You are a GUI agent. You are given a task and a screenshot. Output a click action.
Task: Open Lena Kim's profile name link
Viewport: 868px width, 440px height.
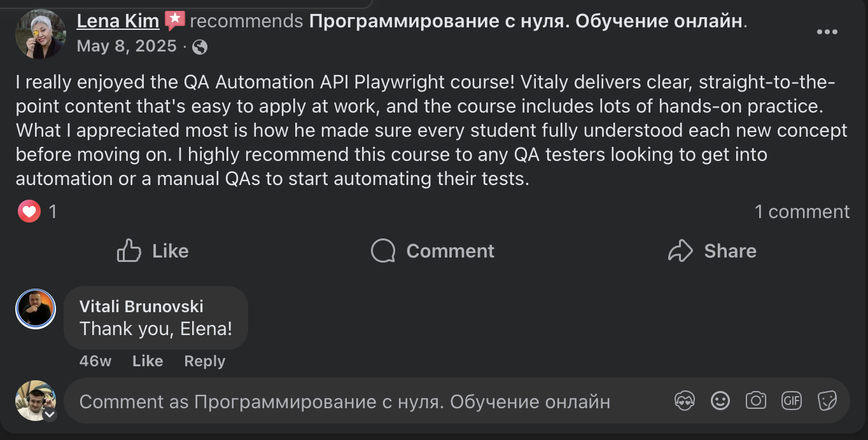(118, 21)
